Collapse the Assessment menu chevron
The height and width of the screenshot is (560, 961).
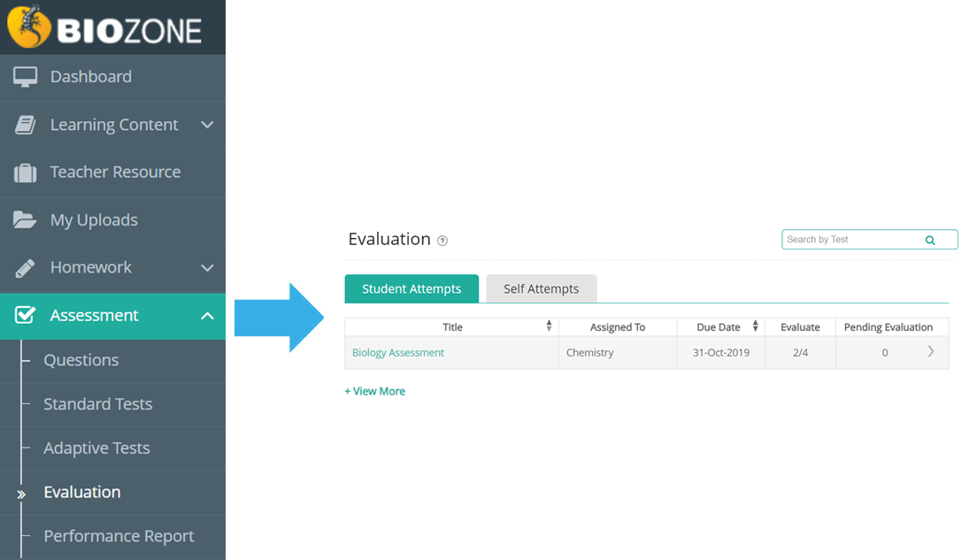207,316
